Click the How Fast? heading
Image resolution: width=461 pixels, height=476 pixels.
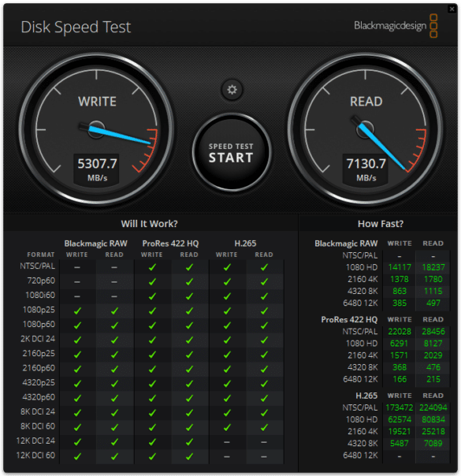[381, 224]
